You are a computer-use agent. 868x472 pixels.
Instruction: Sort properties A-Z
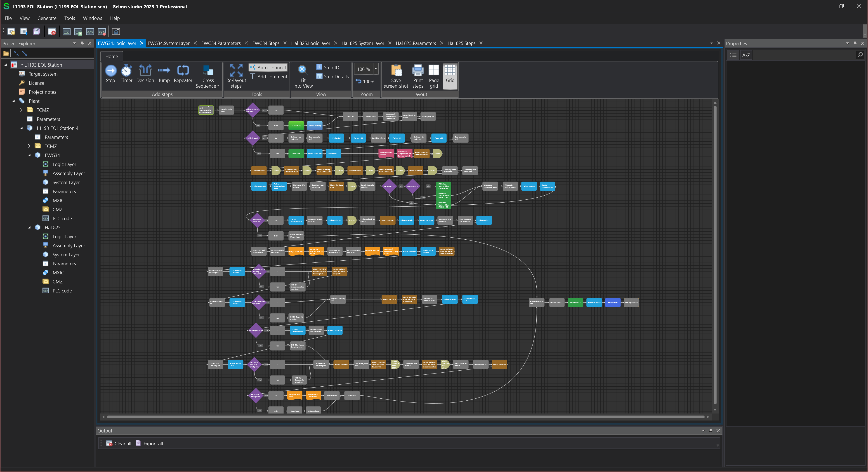[746, 55]
